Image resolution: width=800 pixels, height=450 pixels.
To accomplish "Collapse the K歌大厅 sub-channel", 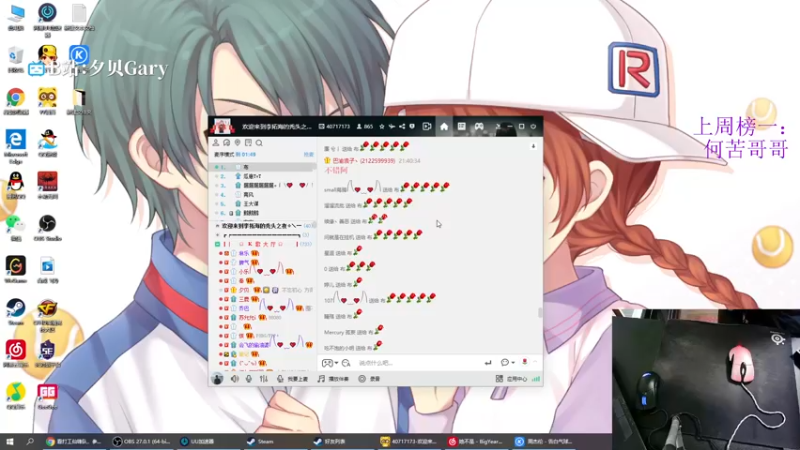I will pyautogui.click(x=218, y=244).
